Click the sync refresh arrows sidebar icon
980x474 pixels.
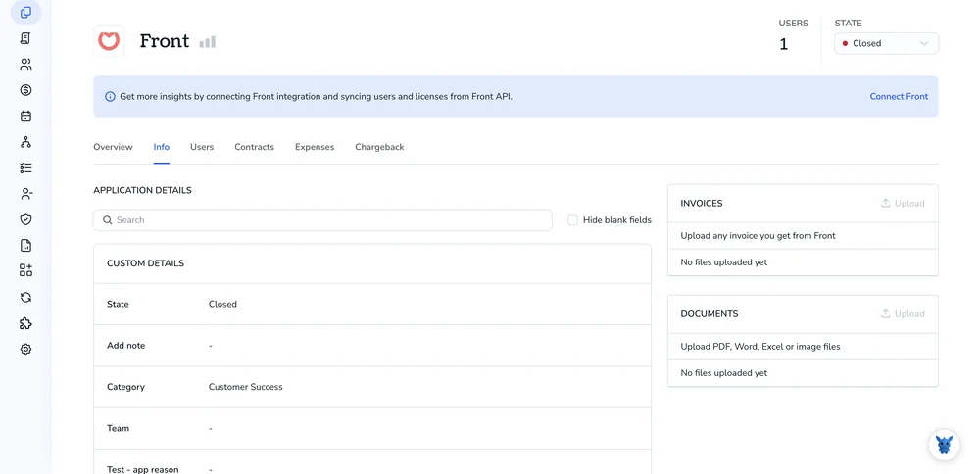point(25,298)
